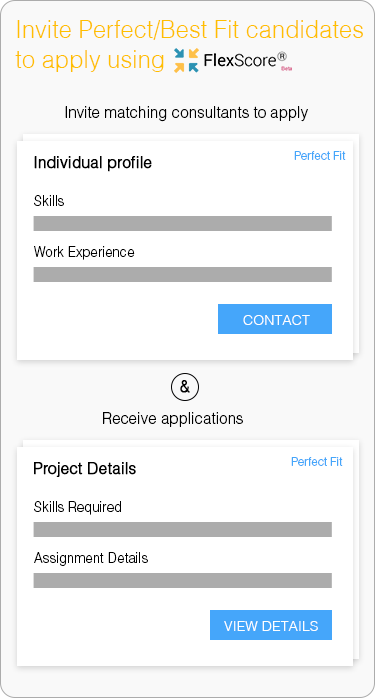Click the CONTACT button

pyautogui.click(x=275, y=319)
